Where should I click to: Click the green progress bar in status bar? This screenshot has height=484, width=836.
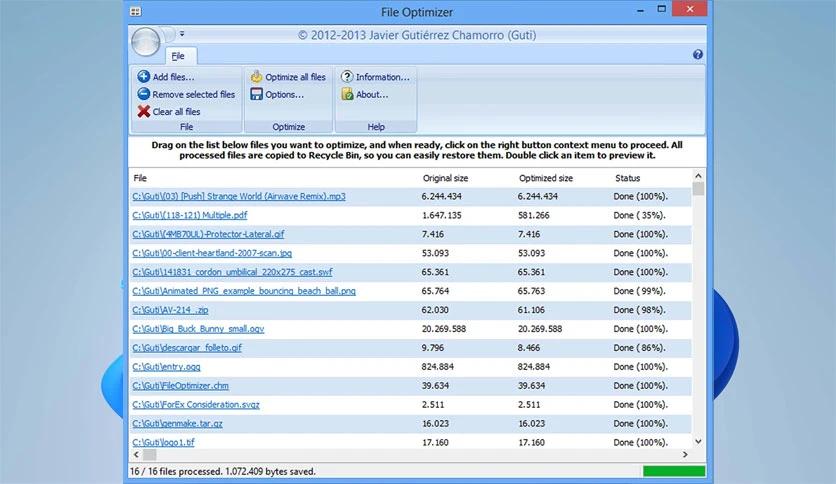click(674, 471)
